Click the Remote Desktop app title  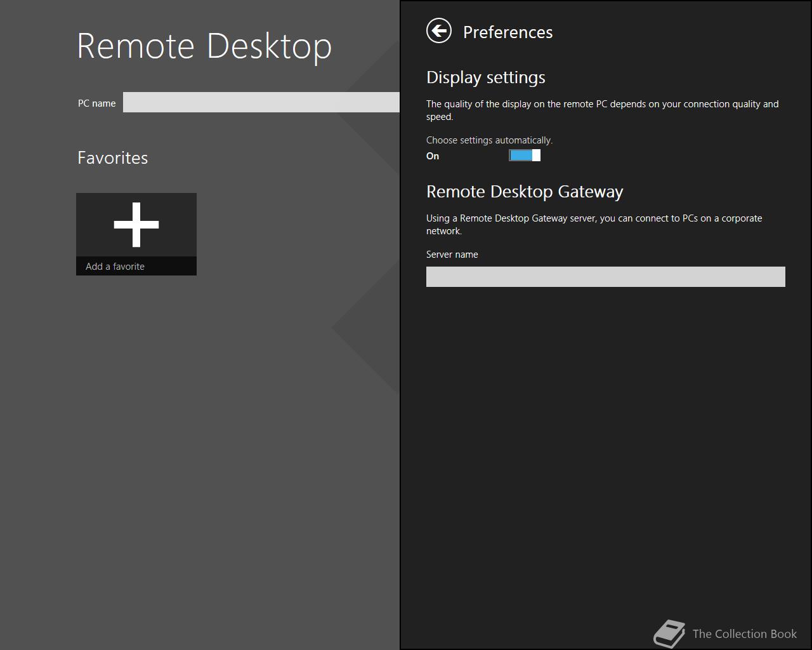point(204,46)
